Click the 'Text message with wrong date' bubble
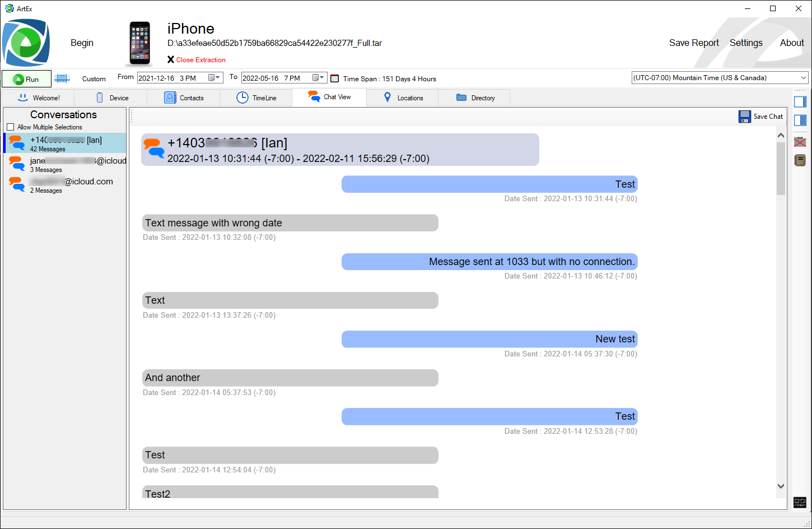Image resolution: width=812 pixels, height=529 pixels. click(290, 223)
